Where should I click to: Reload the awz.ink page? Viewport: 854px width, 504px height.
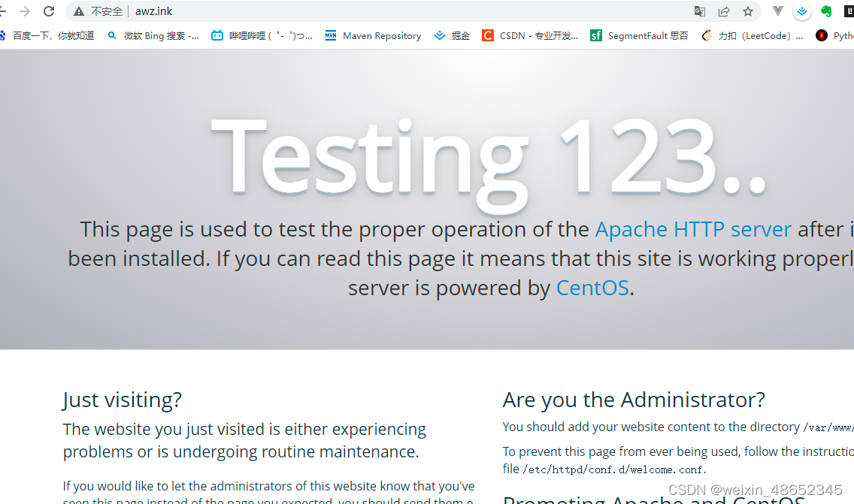coord(49,11)
